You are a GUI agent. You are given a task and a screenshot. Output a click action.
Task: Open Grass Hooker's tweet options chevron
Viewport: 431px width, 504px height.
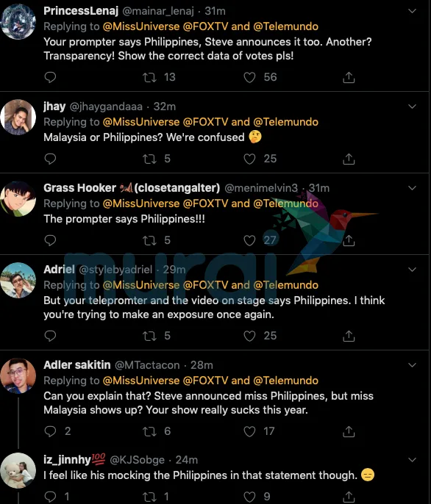[413, 188]
